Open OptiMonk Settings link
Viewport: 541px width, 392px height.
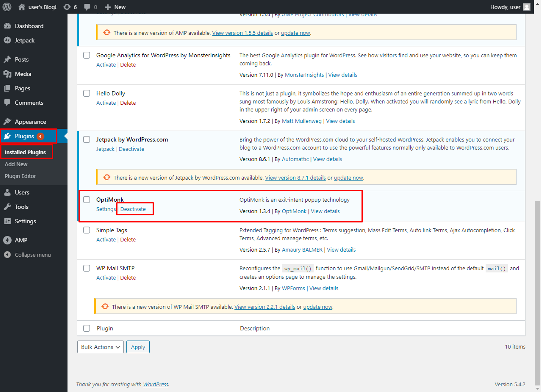pos(106,209)
